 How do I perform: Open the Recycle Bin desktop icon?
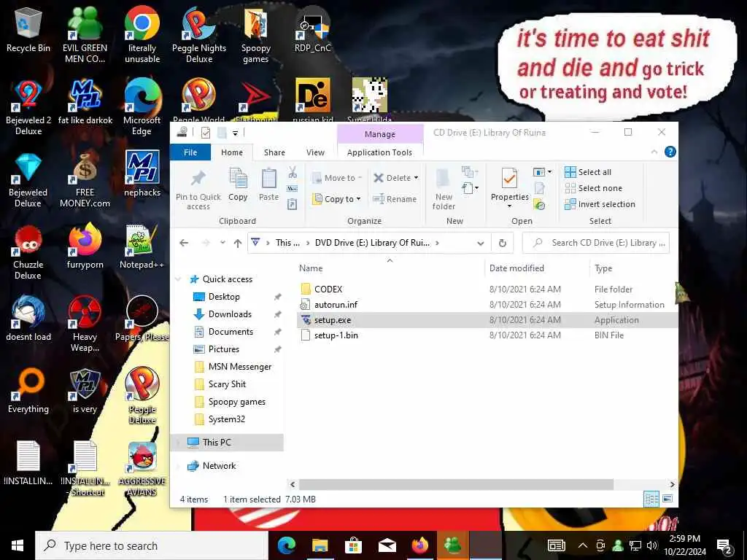pyautogui.click(x=28, y=30)
